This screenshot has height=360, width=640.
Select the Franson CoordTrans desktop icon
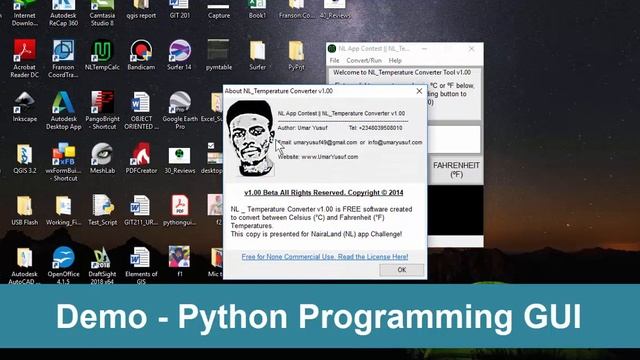pyautogui.click(x=63, y=58)
